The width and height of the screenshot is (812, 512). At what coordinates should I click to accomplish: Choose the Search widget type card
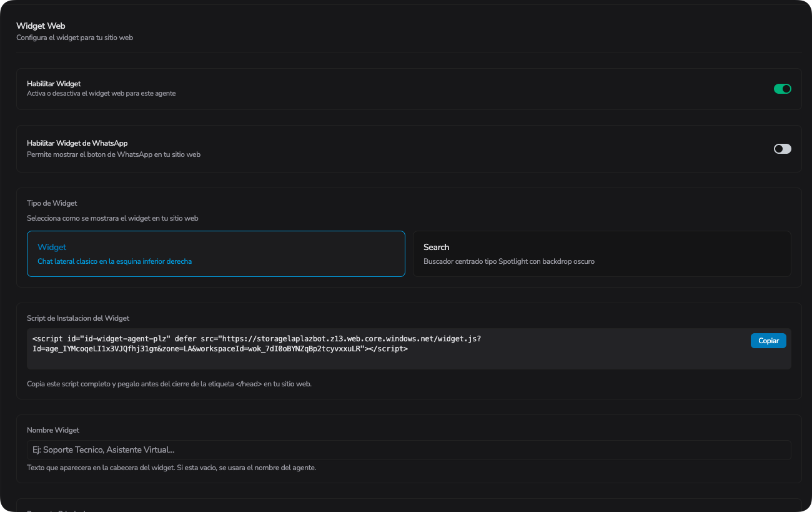click(x=602, y=254)
